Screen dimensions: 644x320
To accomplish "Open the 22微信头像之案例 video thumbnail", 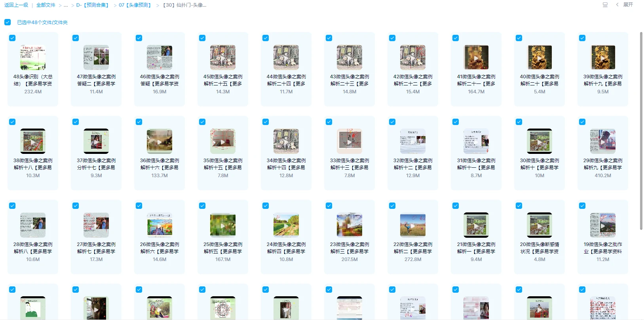I will [413, 225].
